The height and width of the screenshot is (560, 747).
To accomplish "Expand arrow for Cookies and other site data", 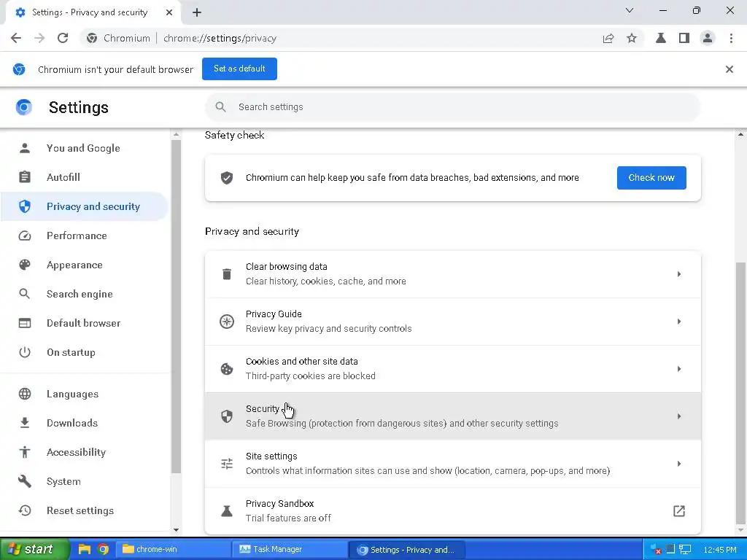I will (679, 369).
